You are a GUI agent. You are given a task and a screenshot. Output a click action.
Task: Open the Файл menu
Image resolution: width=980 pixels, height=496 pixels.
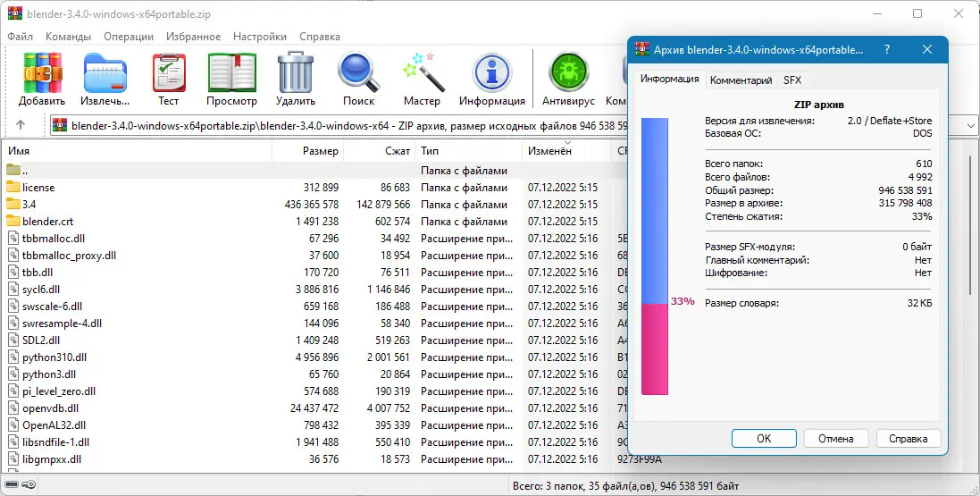[x=20, y=37]
